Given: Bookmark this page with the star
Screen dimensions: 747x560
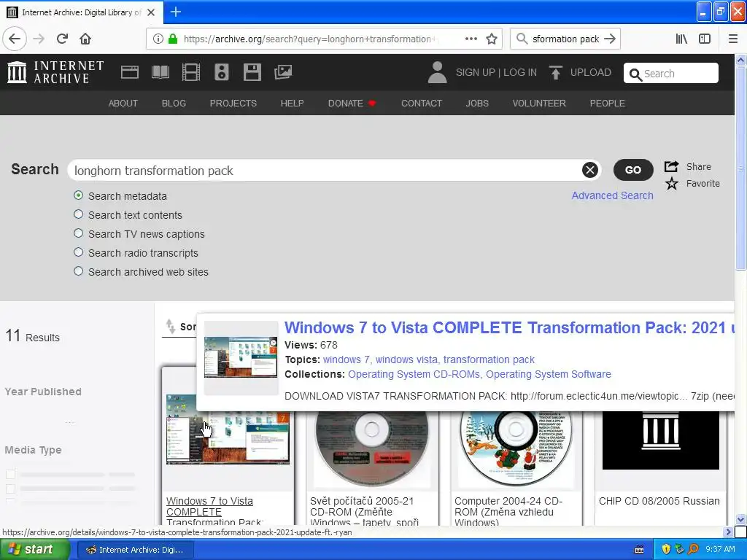Looking at the screenshot, I should pyautogui.click(x=492, y=39).
